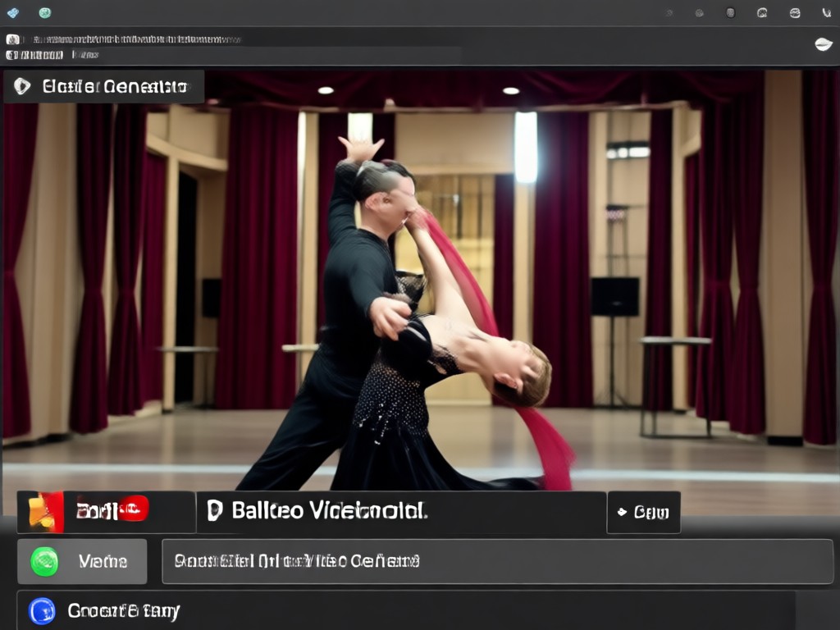Click the small white icon before the address text
The width and height of the screenshot is (840, 630).
[x=13, y=39]
